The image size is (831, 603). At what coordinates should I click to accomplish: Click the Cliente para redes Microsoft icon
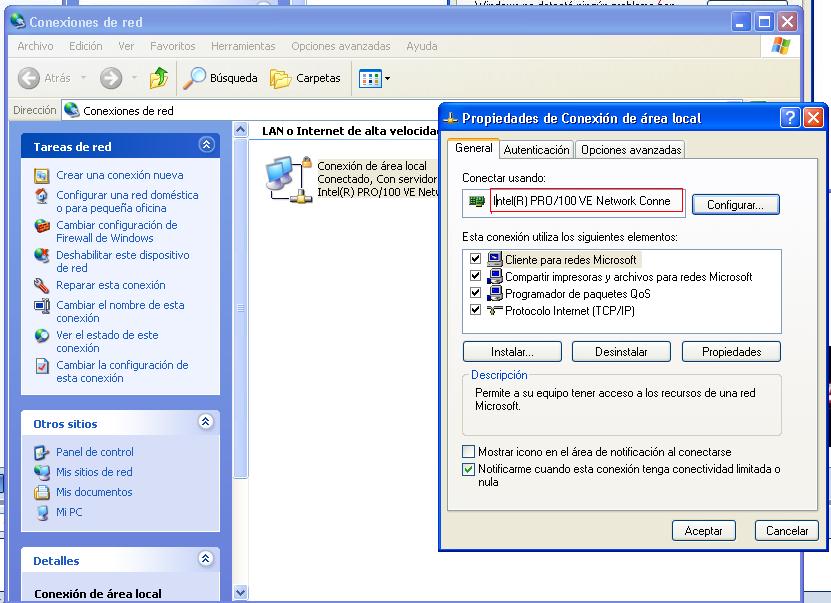point(494,259)
